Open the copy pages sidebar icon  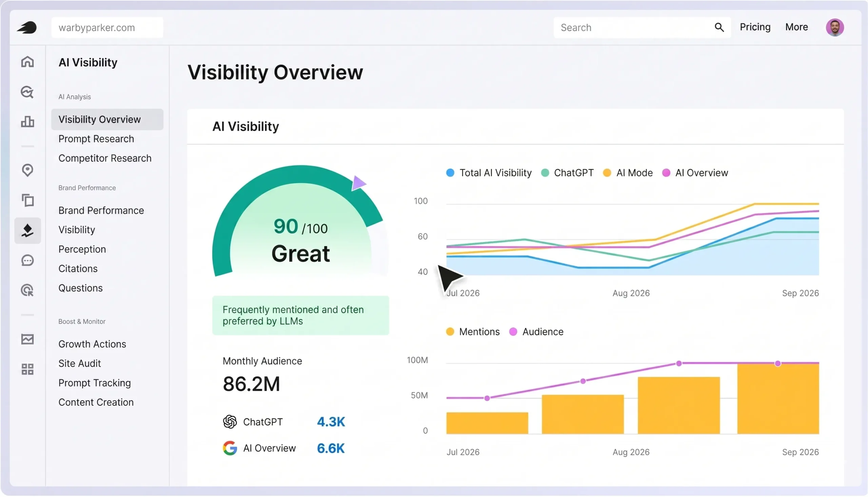click(x=27, y=200)
